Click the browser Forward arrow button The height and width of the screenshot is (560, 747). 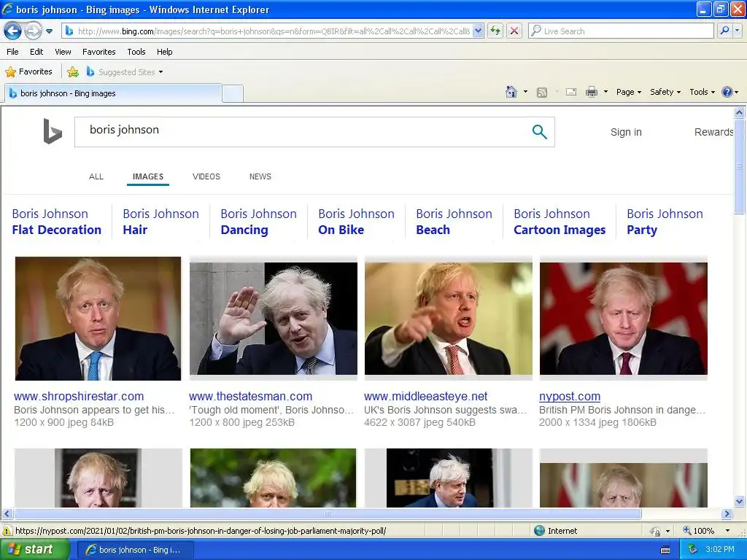click(x=33, y=31)
